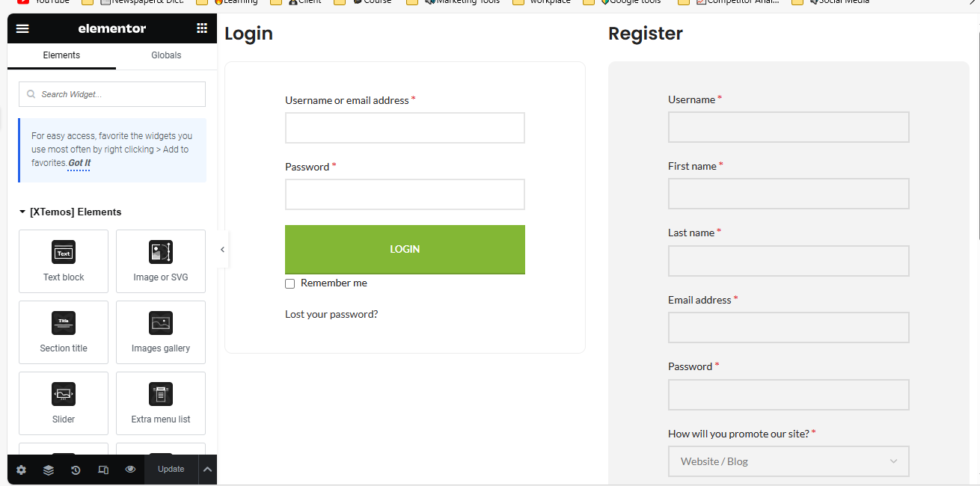
Task: Open the Lost your password link
Action: (331, 314)
